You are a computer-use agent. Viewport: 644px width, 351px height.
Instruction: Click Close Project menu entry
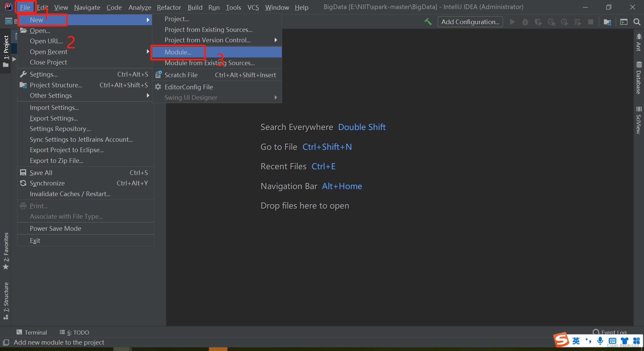[x=86, y=62]
